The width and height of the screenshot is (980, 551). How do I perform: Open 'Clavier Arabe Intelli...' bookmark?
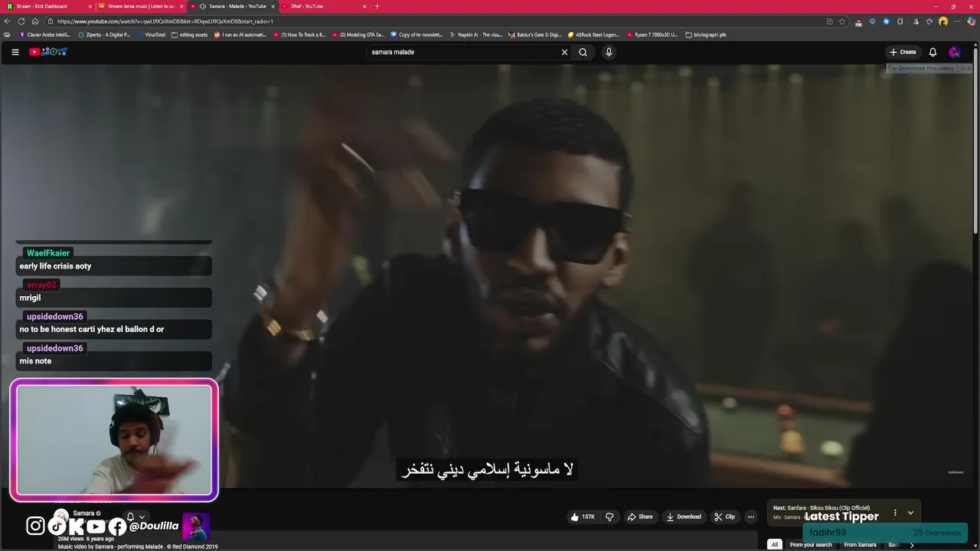pos(45,34)
